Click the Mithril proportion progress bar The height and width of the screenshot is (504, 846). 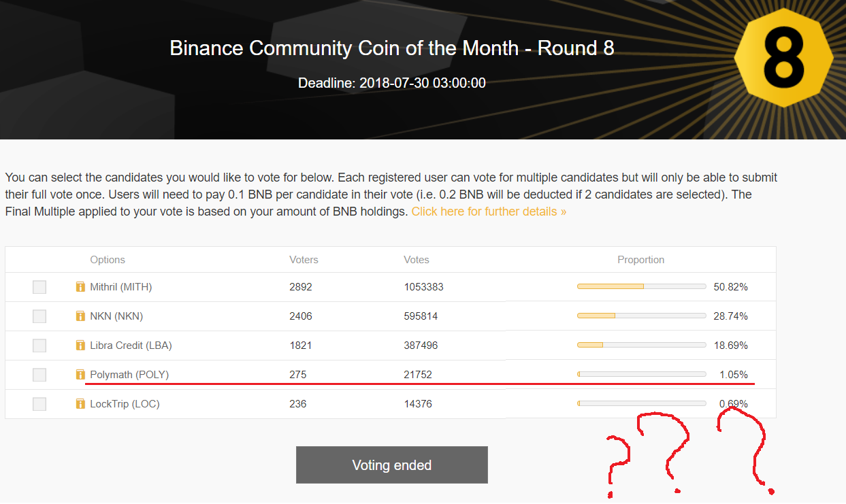point(641,287)
